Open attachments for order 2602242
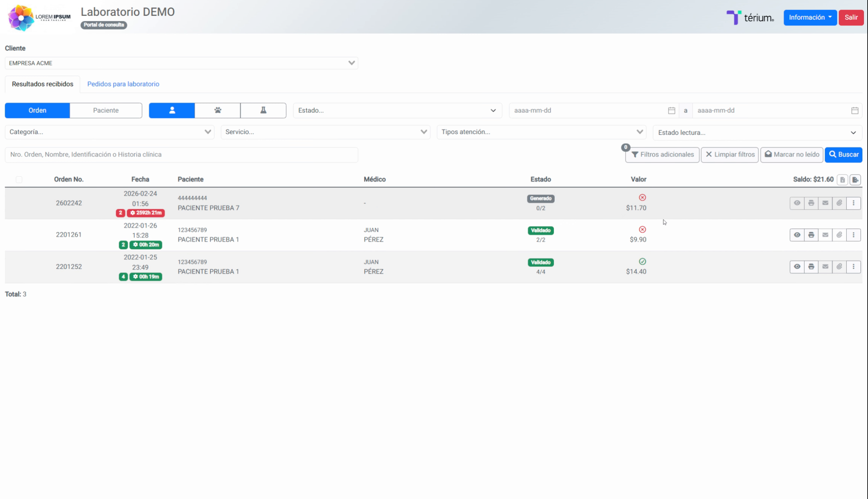The image size is (868, 499). (839, 203)
